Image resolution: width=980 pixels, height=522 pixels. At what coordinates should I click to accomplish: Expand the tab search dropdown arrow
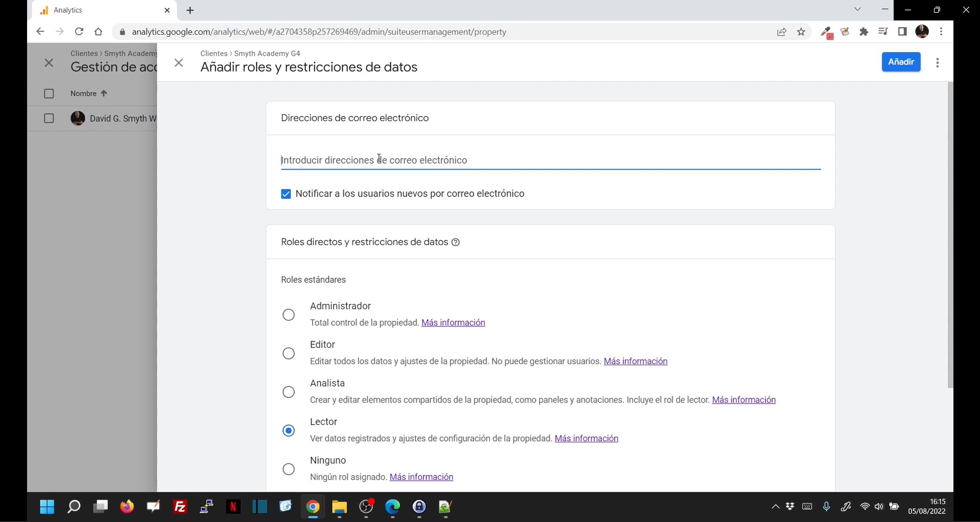pos(857,9)
